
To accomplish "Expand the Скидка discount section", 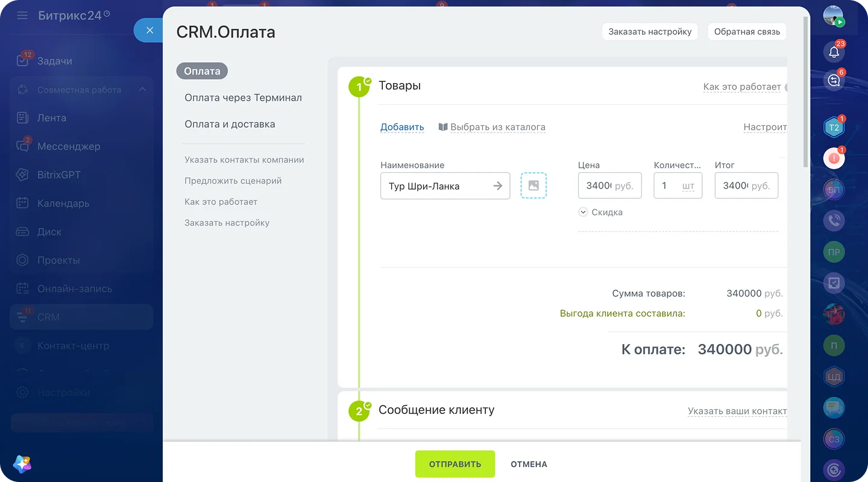I will pos(600,212).
